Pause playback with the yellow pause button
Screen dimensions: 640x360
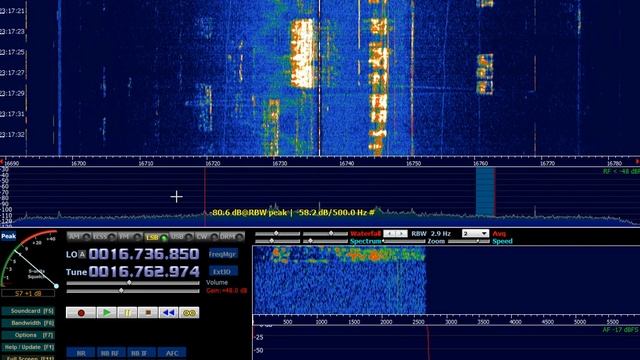127,313
